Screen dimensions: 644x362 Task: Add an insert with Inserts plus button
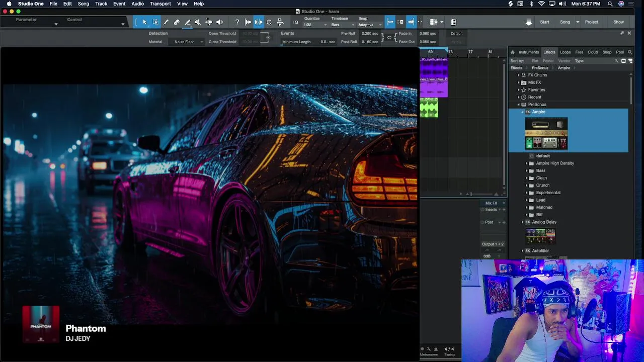coord(504,210)
